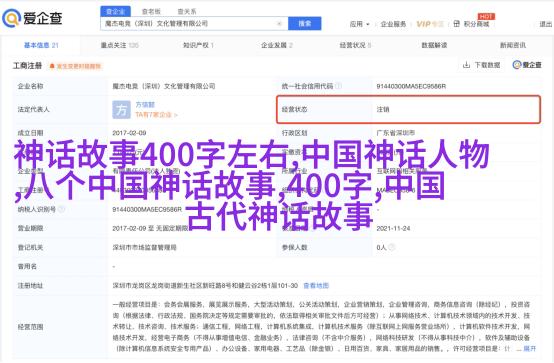Select the approval date 2021-11-24 value

(393, 228)
